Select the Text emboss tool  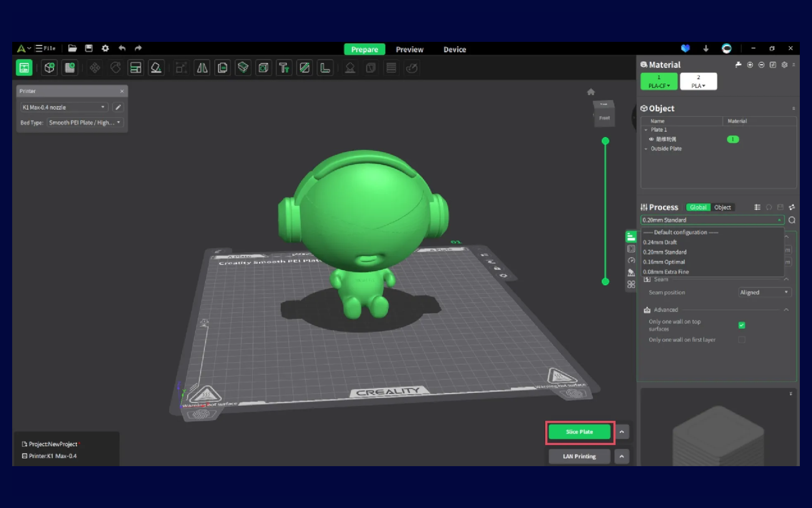coord(284,68)
